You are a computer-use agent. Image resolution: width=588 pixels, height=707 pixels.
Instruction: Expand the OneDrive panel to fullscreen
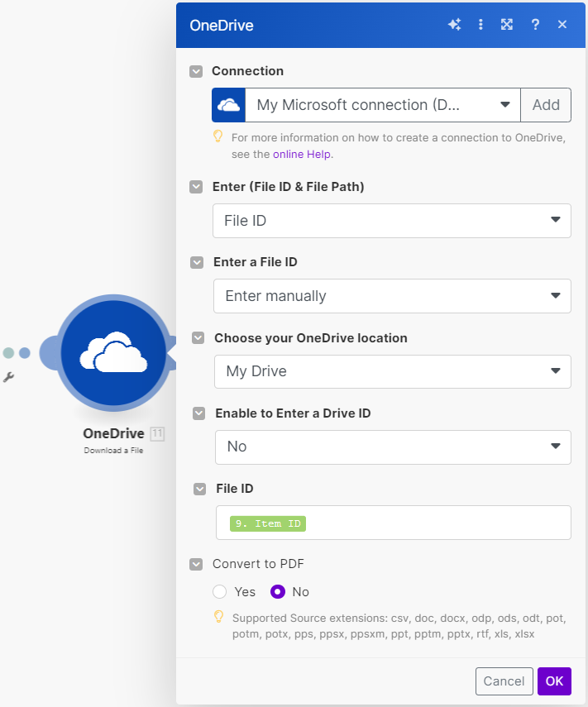(x=507, y=24)
